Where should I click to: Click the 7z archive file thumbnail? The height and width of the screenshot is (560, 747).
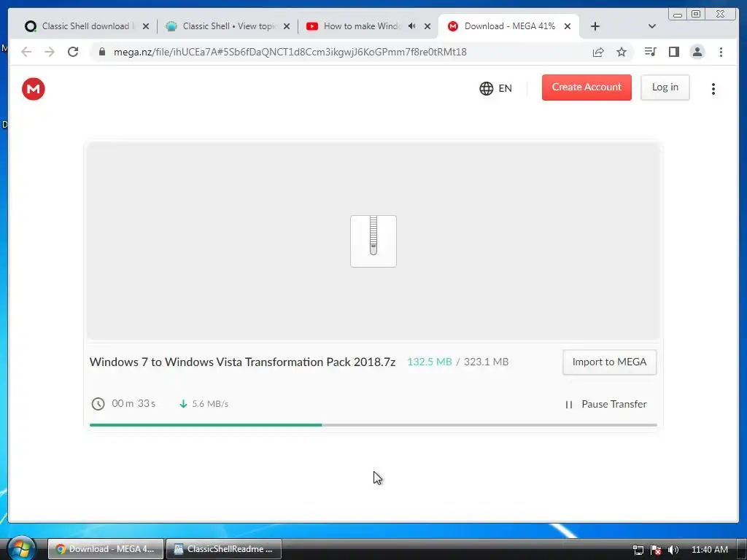click(373, 241)
